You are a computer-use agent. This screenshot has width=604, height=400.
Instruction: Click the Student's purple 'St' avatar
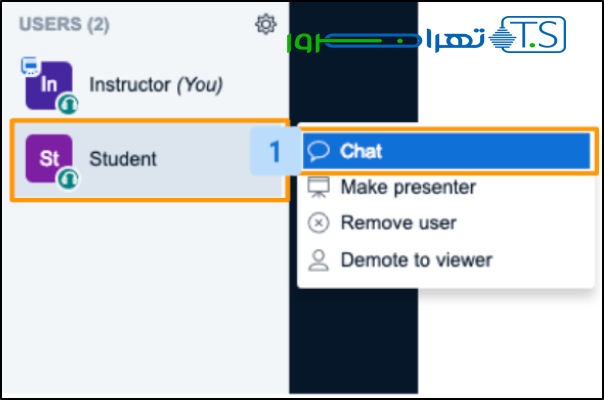[48, 158]
